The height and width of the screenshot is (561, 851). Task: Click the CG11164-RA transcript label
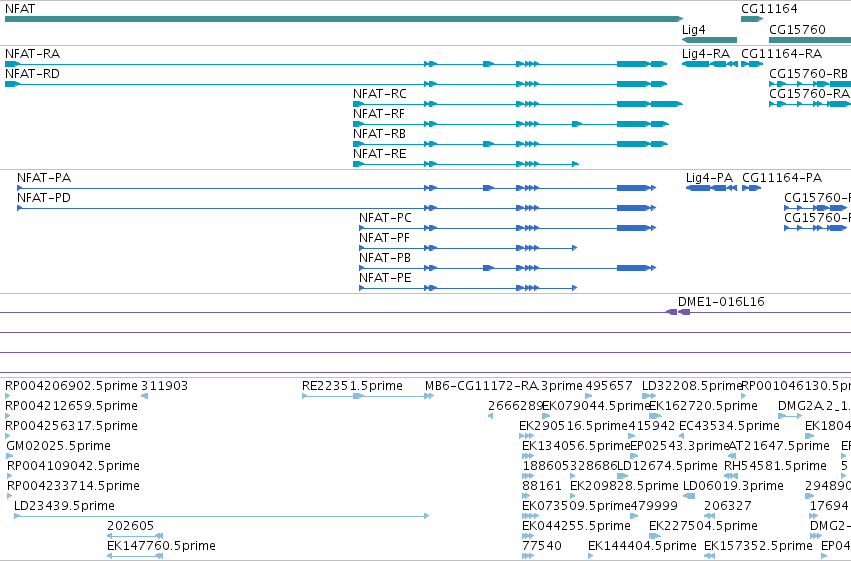coord(782,54)
